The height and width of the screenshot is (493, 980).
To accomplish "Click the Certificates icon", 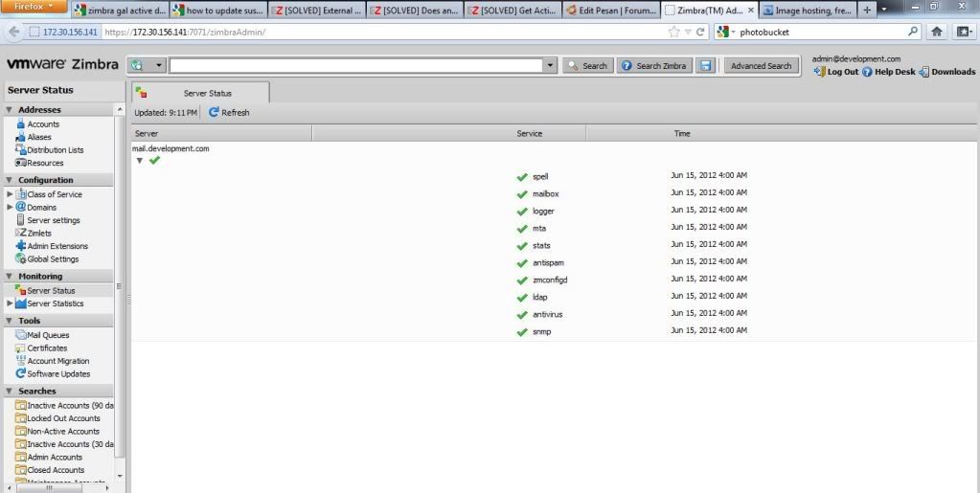I will click(x=21, y=348).
